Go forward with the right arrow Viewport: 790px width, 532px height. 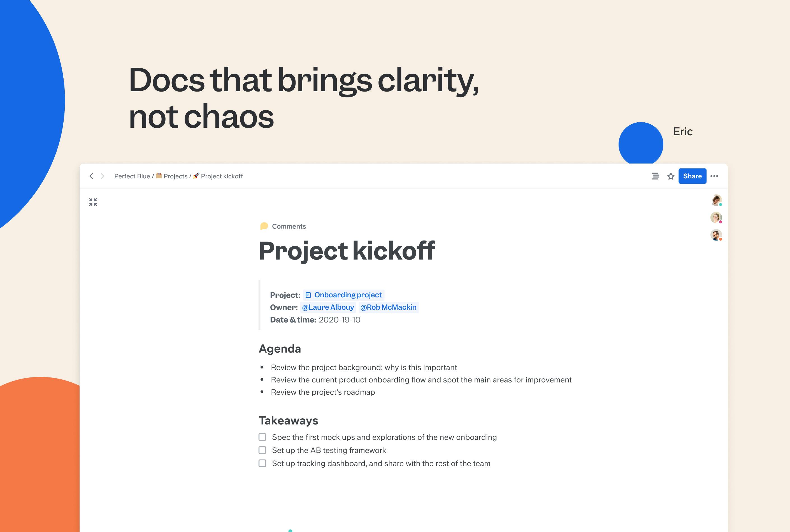coord(102,176)
